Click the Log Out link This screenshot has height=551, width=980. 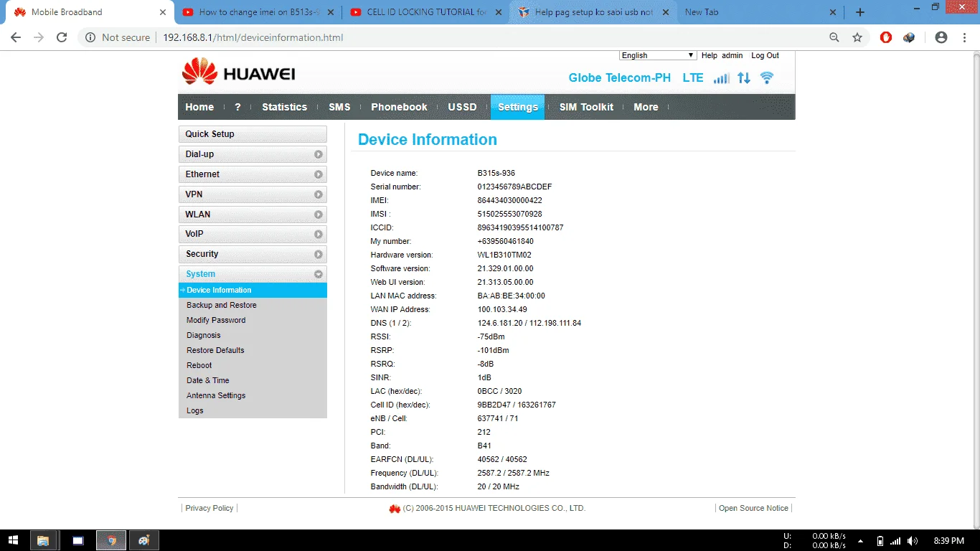click(765, 55)
